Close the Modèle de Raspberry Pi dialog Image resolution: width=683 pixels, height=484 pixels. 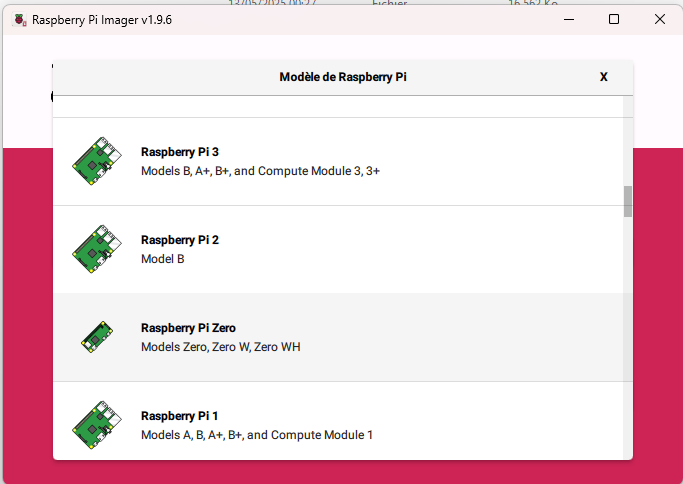click(604, 77)
